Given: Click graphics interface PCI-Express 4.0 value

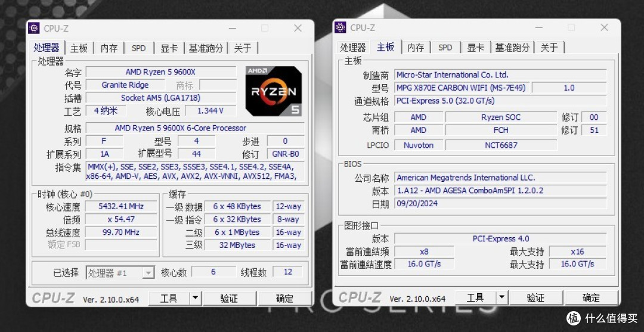Looking at the screenshot, I should tap(500, 238).
